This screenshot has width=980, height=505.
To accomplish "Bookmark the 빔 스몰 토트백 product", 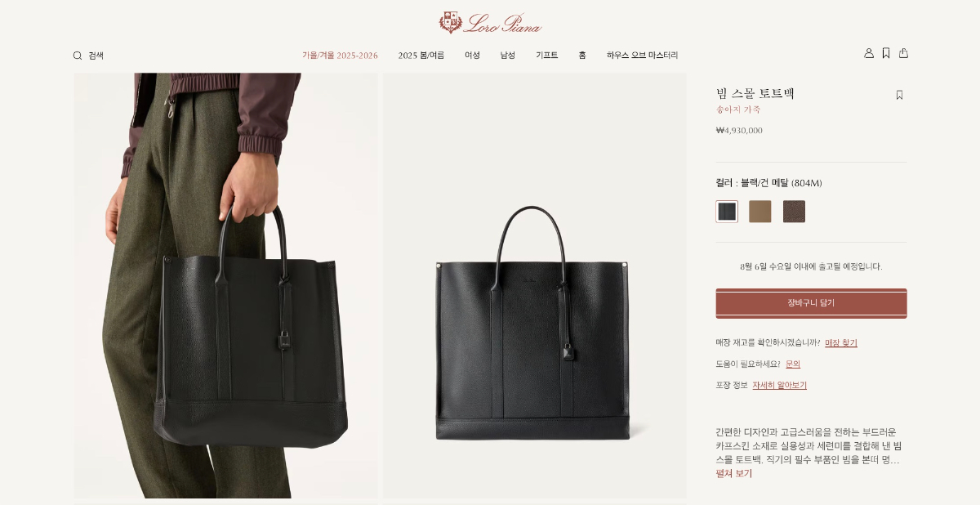I will [899, 95].
